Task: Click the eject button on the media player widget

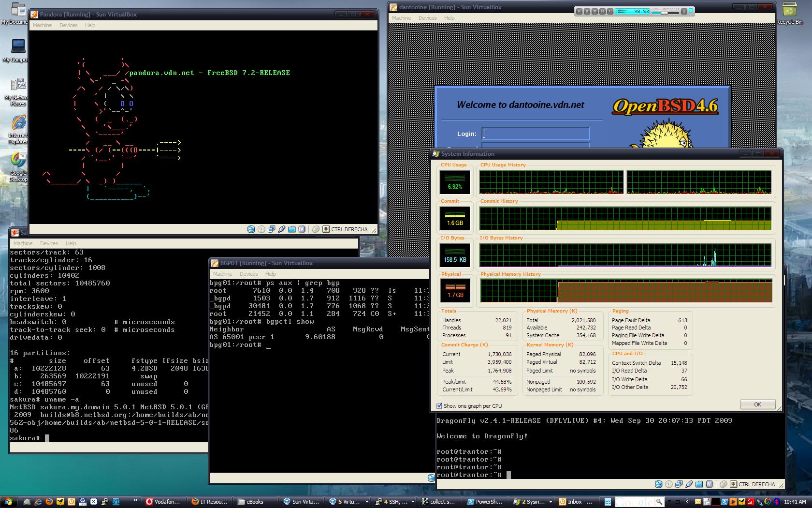Action: pyautogui.click(x=684, y=11)
